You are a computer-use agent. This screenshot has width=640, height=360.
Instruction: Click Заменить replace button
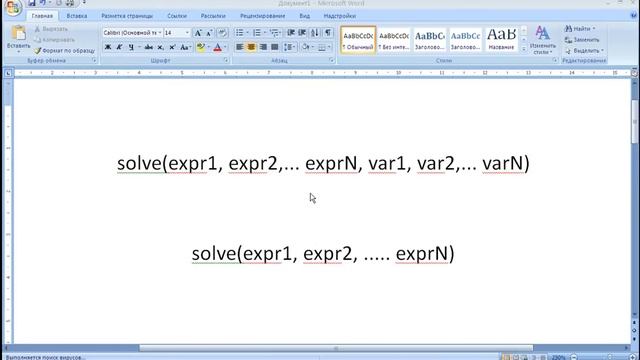[582, 40]
